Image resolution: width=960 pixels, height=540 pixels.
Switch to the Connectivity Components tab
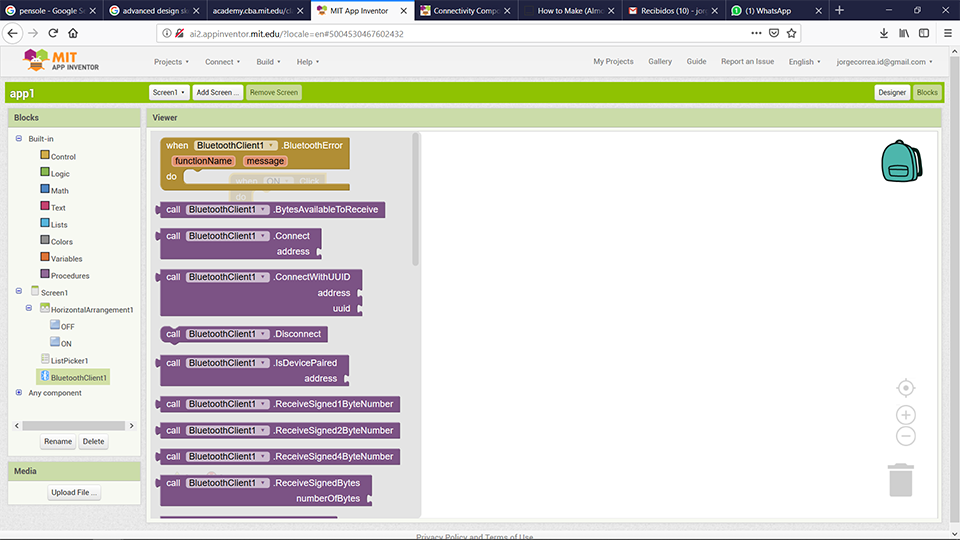click(x=467, y=10)
